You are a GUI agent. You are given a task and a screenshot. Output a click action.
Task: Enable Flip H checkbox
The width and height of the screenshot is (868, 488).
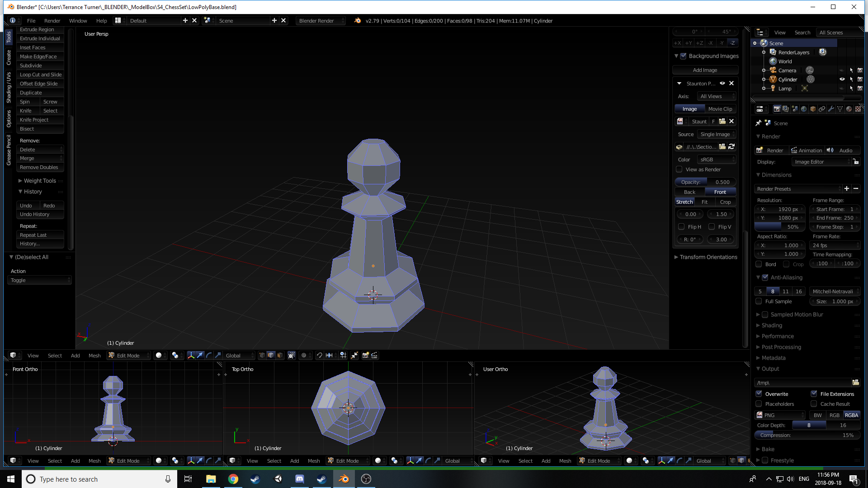pyautogui.click(x=681, y=227)
